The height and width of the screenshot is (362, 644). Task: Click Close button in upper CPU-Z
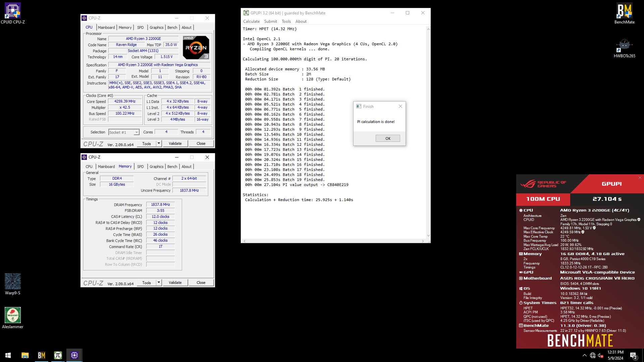[x=201, y=143]
